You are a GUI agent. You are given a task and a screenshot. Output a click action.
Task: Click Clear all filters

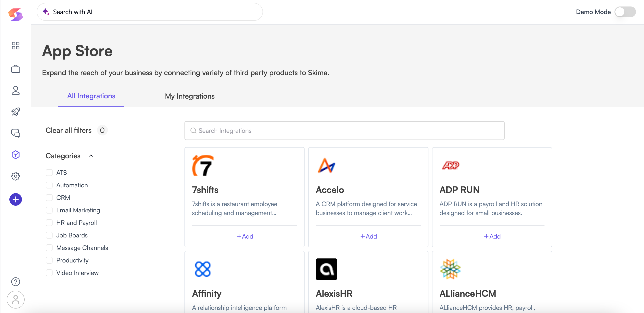68,130
